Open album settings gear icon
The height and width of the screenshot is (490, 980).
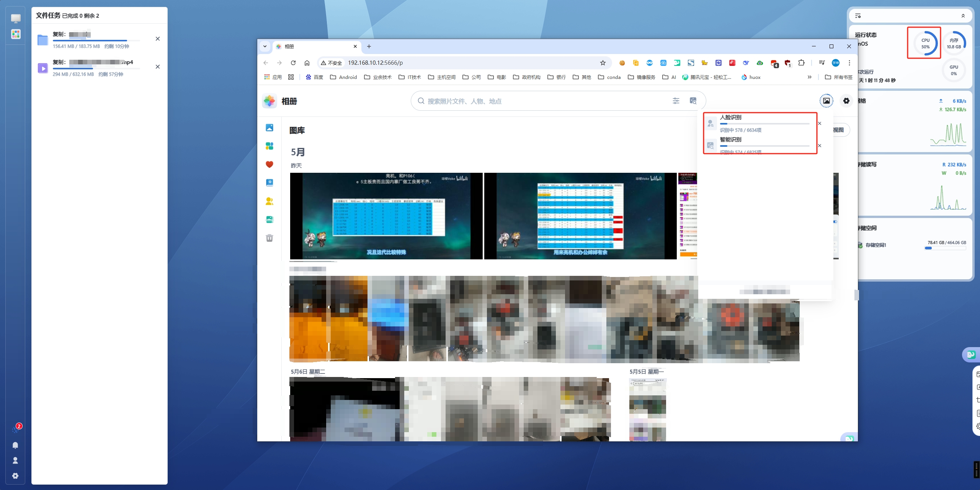tap(846, 101)
